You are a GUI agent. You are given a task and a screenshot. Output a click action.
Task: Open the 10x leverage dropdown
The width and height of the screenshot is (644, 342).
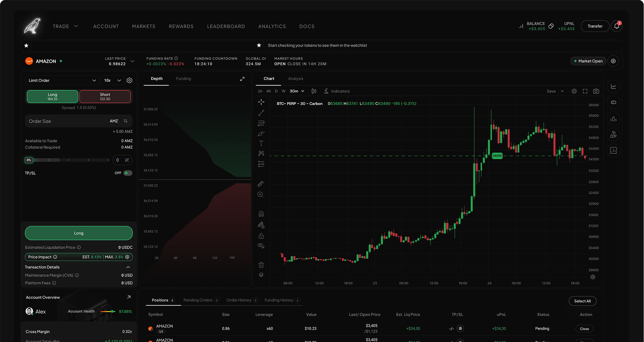(112, 80)
